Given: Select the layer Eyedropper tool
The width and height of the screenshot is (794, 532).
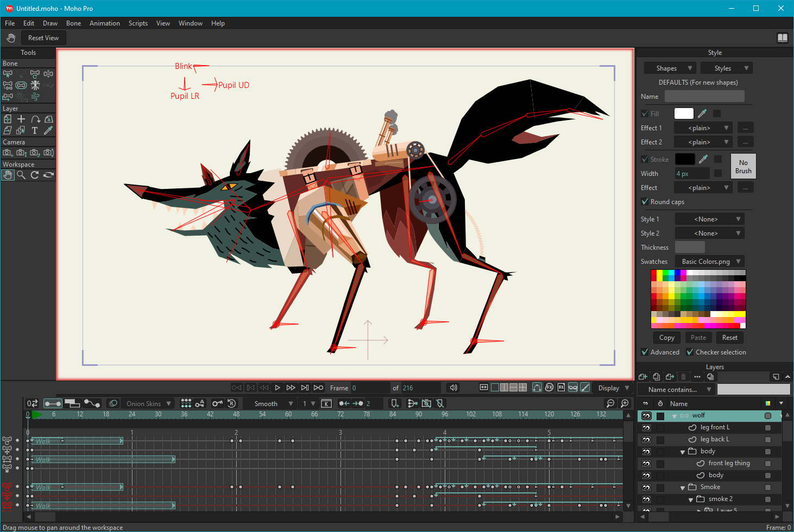Looking at the screenshot, I should tap(48, 130).
